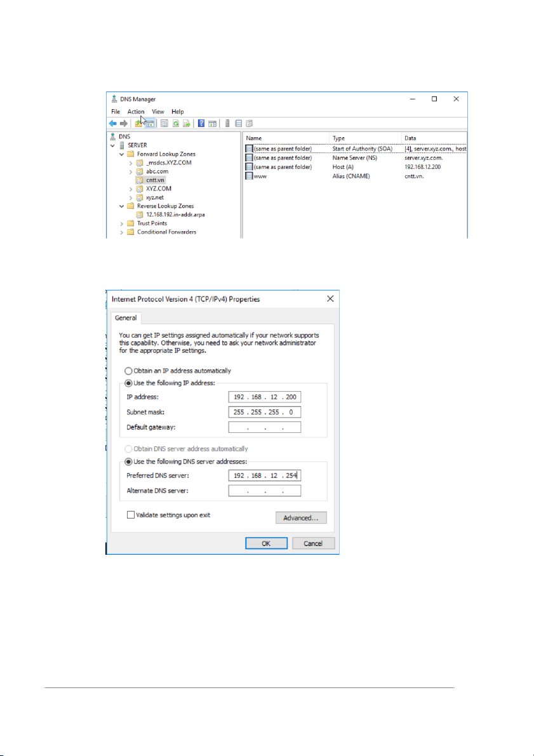The height and width of the screenshot is (756, 534).
Task: Collapse Forward Lookup Zones
Action: [x=121, y=154]
